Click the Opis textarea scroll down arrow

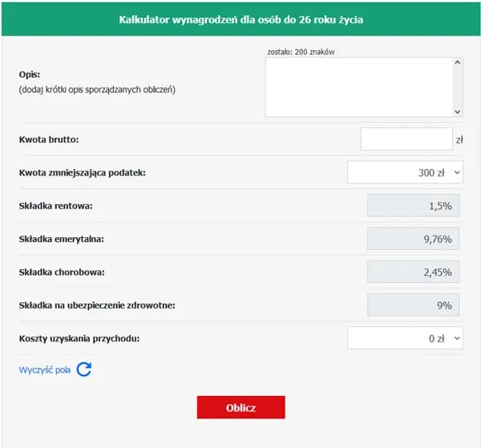pyautogui.click(x=457, y=112)
